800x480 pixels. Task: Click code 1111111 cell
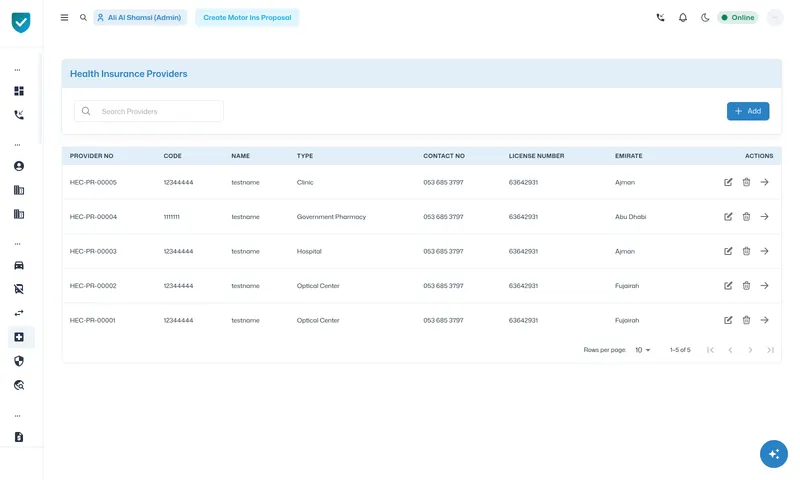click(x=171, y=217)
